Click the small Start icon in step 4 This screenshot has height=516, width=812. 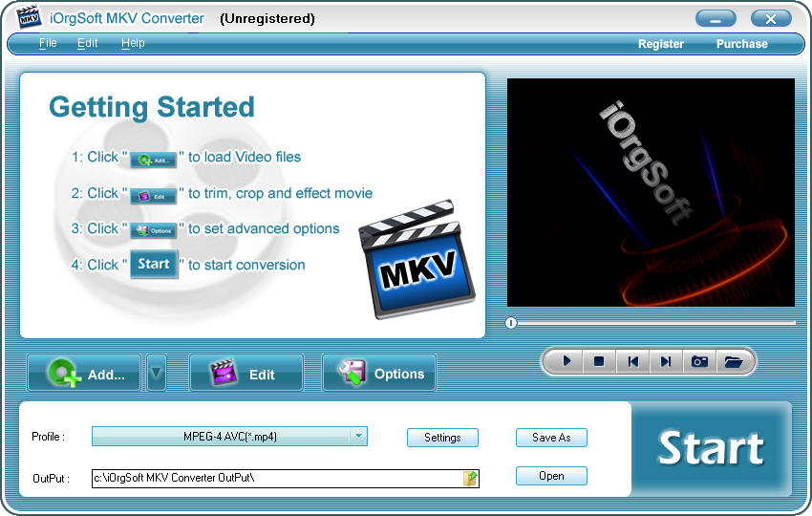(154, 265)
